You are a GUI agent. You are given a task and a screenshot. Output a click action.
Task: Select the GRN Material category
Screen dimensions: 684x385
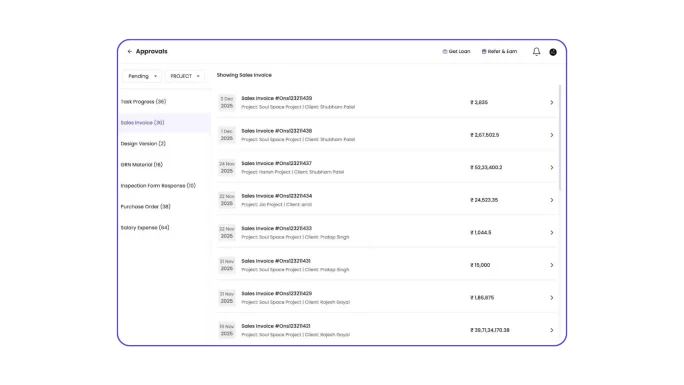(x=141, y=164)
